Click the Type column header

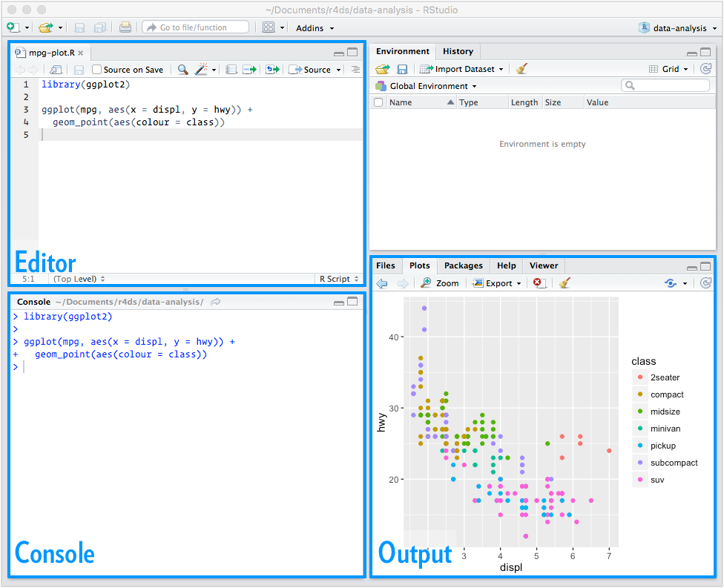click(x=482, y=102)
